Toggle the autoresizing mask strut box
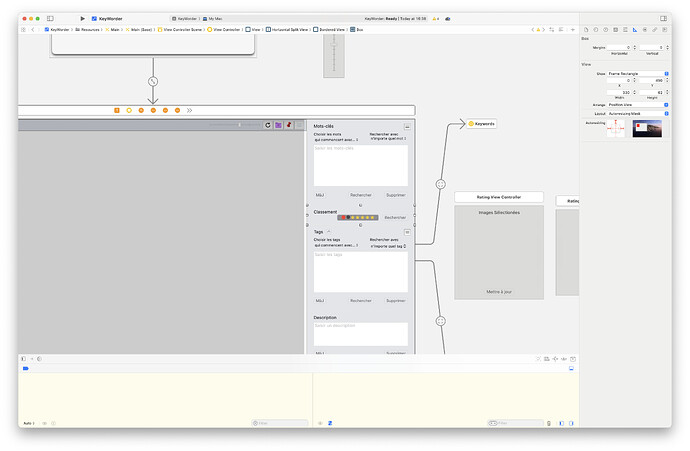The width and height of the screenshot is (690, 451). tap(616, 129)
